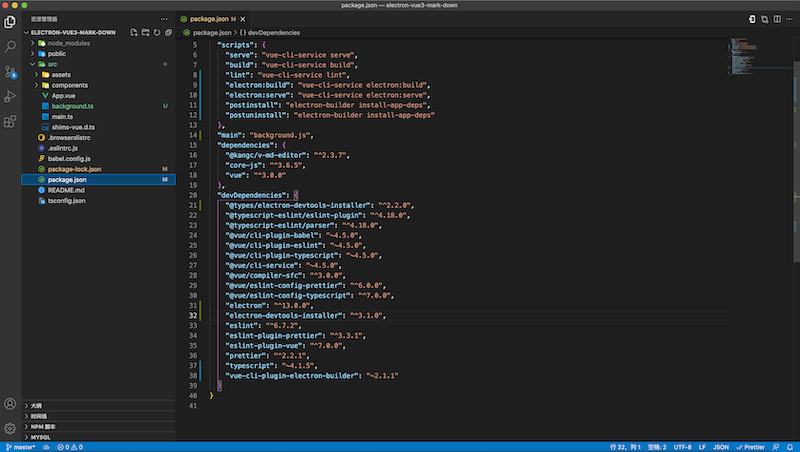800x452 pixels.
Task: Click the Prettier status bar item
Action: coord(750,447)
